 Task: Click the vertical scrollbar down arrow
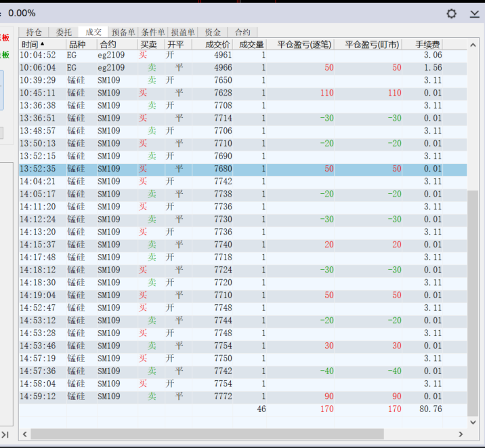473,422
